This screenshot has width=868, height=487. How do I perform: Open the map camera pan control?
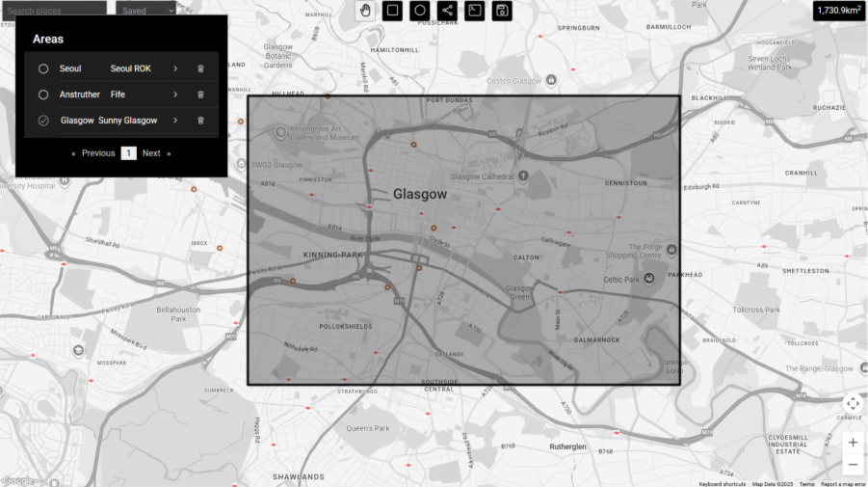coord(853,403)
